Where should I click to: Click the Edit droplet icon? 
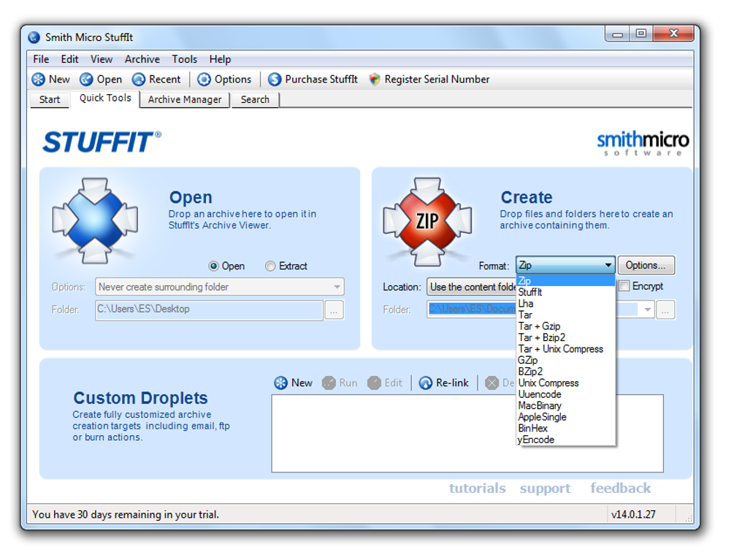[375, 383]
